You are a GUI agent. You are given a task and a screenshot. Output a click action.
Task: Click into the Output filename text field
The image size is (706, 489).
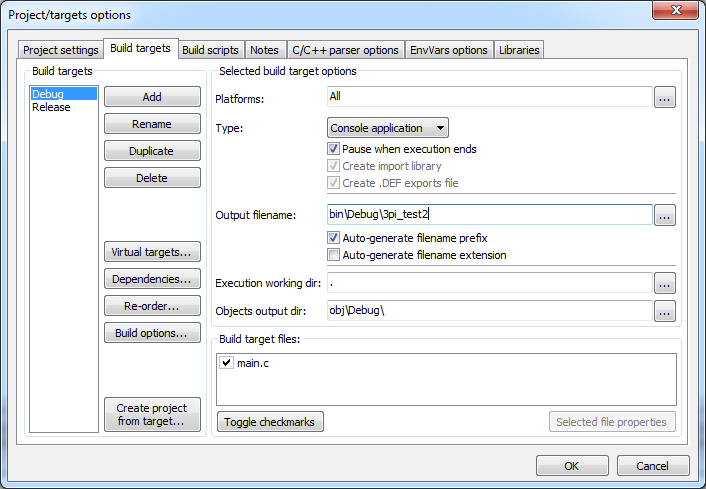point(489,215)
